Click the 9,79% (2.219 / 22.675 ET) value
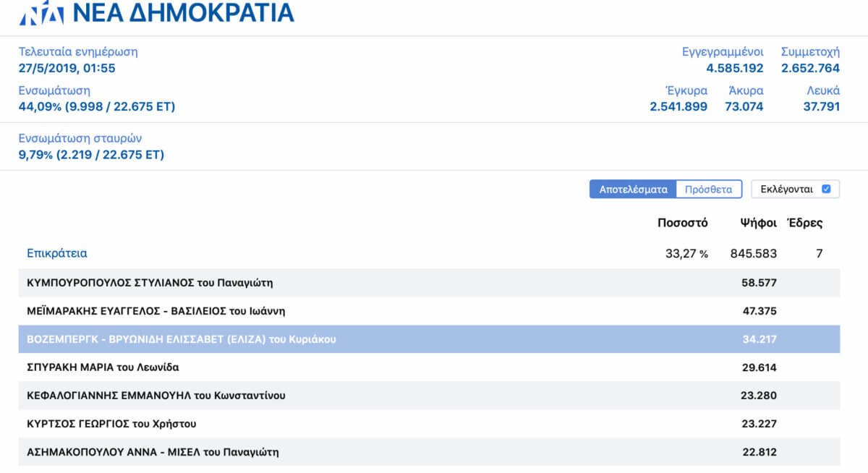This screenshot has width=868, height=473. coord(91,155)
